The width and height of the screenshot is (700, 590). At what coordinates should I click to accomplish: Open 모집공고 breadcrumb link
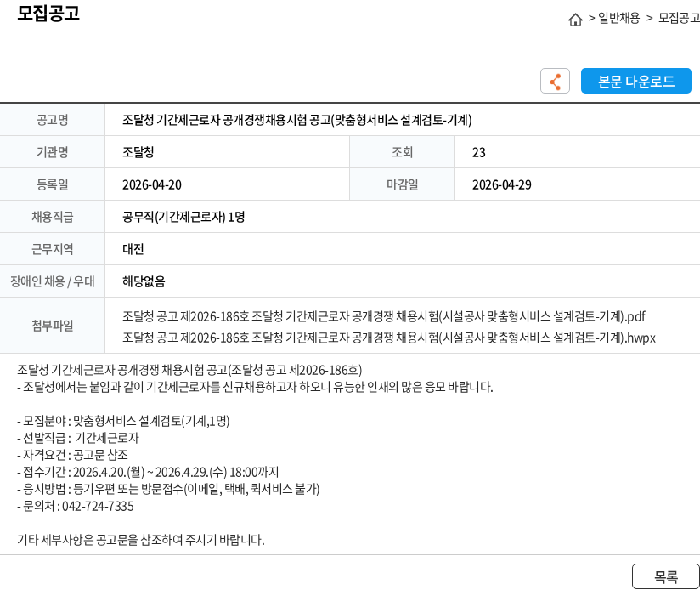(x=679, y=18)
